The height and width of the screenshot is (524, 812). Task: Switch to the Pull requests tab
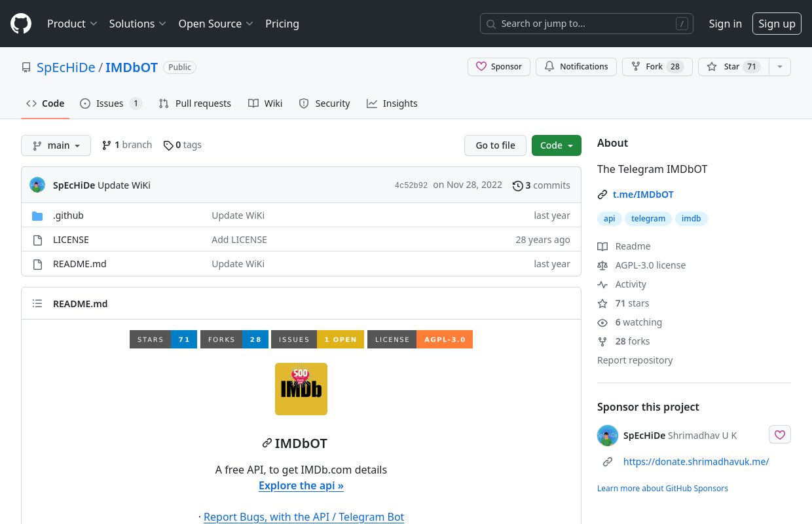(x=195, y=103)
